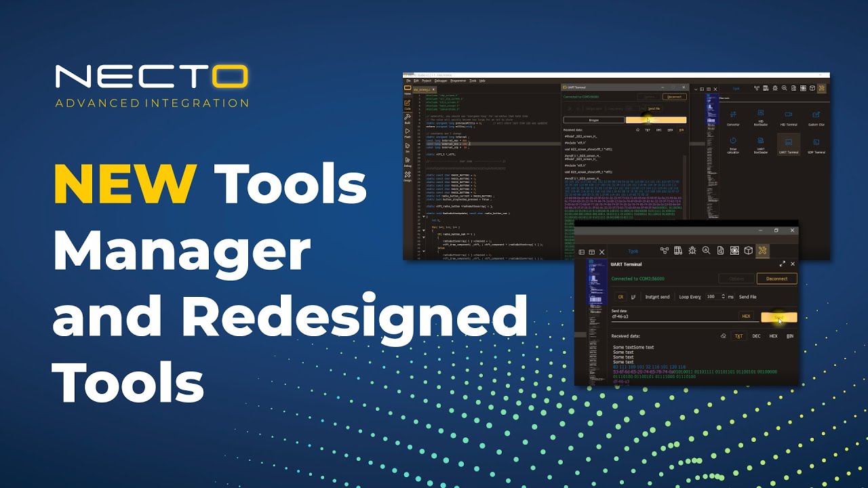Click the file search icon in enlarged toolbar
868x488 pixels.
tap(720, 251)
